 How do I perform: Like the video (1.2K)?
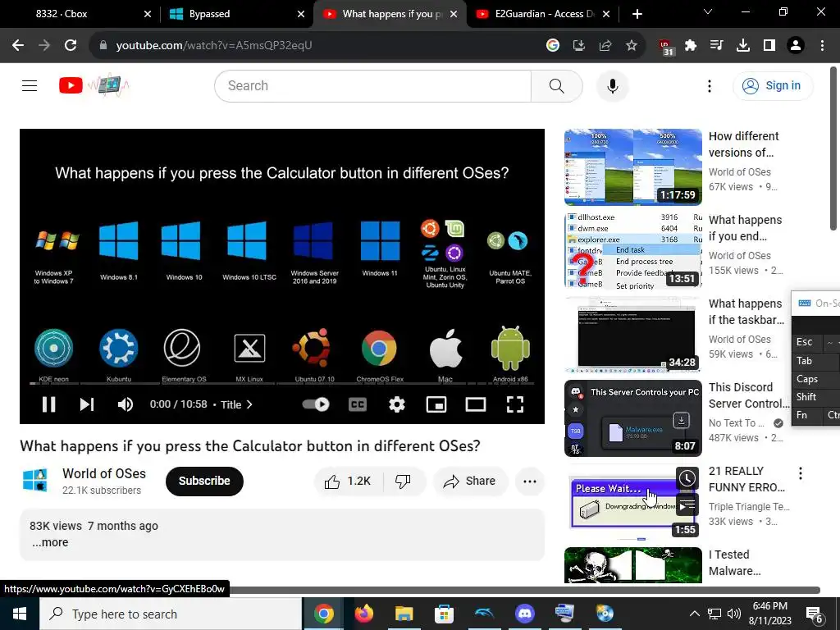pos(348,481)
